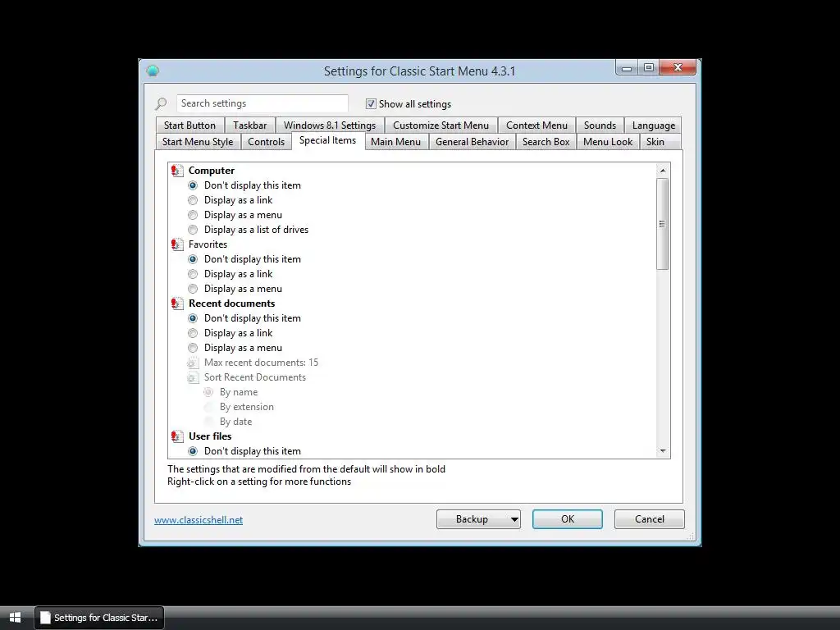Select Computer 'Display as a menu'
This screenshot has width=840, height=630.
[193, 215]
